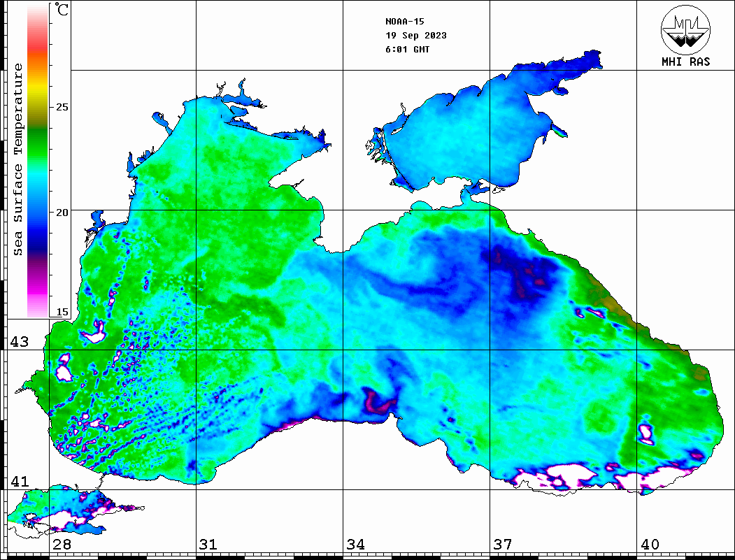Click the 15 value on temperature scale

point(62,312)
